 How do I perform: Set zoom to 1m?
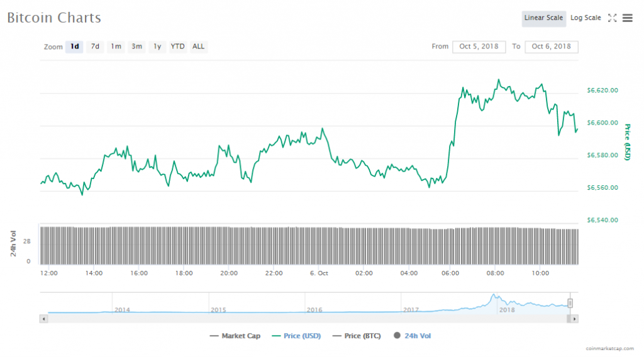(116, 47)
